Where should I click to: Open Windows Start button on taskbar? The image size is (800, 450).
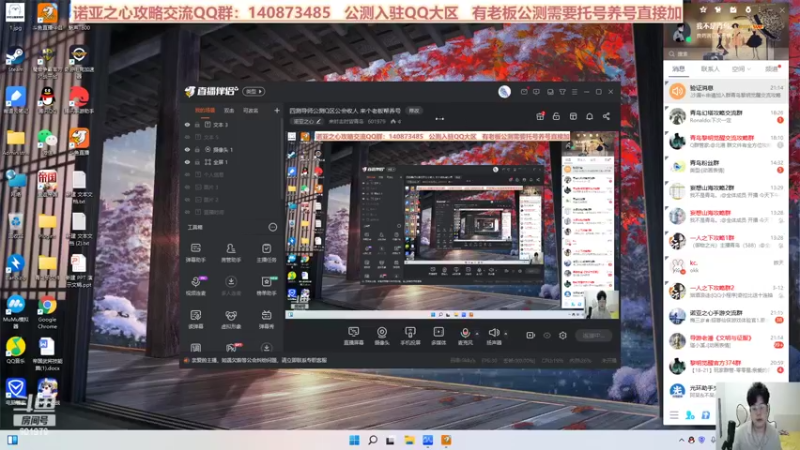pyautogui.click(x=354, y=440)
